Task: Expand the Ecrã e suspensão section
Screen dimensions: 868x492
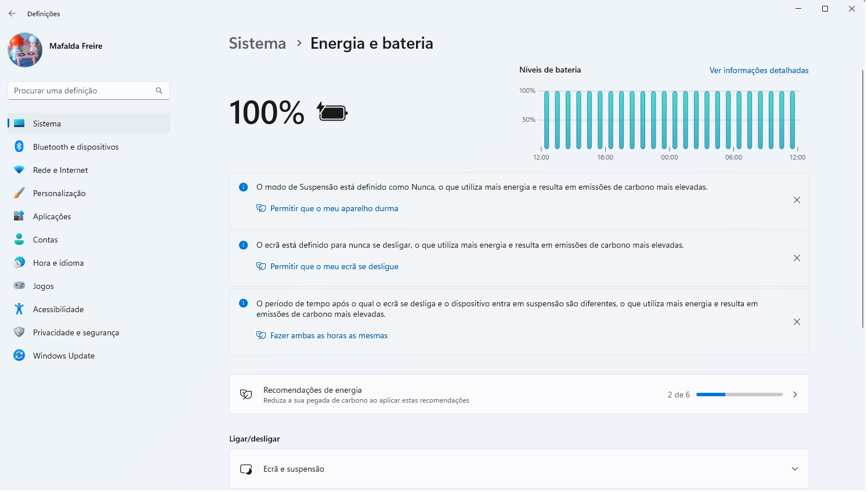Action: (x=794, y=469)
